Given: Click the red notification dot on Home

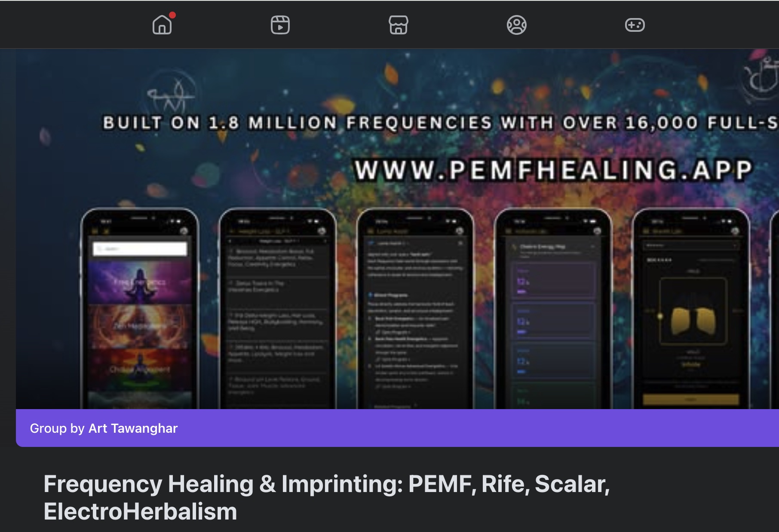Looking at the screenshot, I should point(172,15).
